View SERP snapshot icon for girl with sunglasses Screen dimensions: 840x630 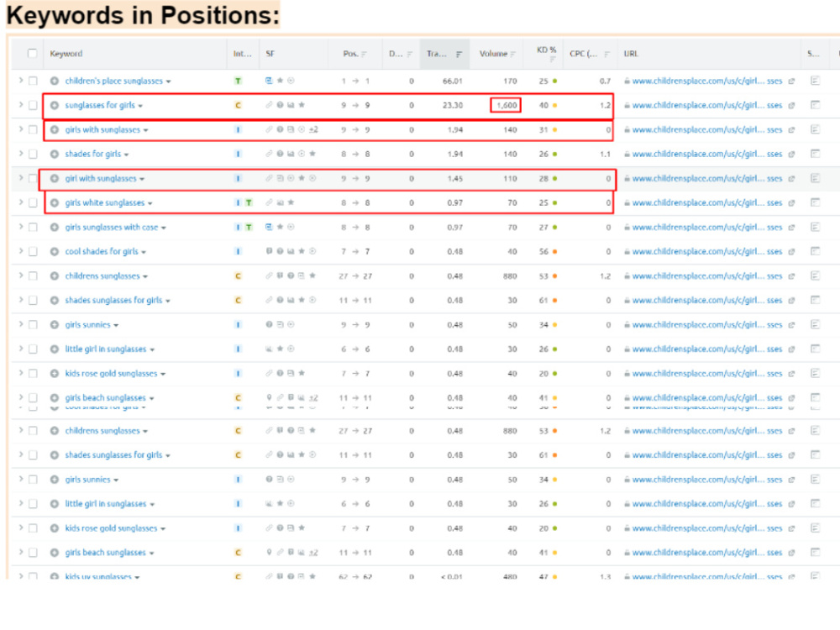click(x=816, y=178)
